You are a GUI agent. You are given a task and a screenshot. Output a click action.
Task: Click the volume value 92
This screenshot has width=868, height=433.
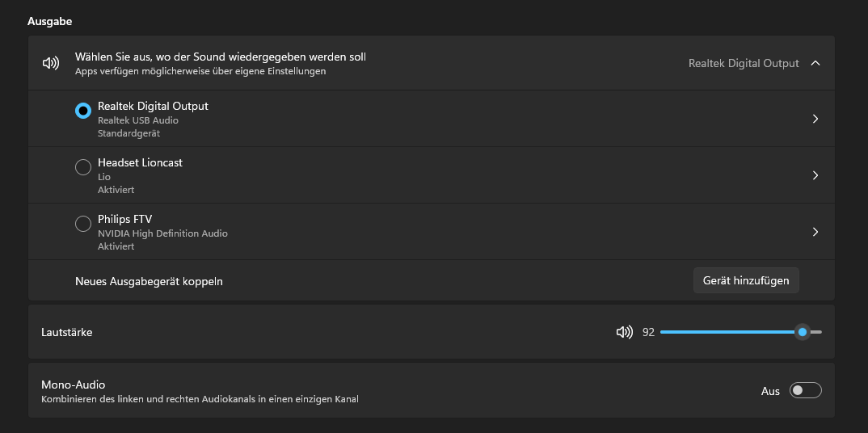point(648,332)
